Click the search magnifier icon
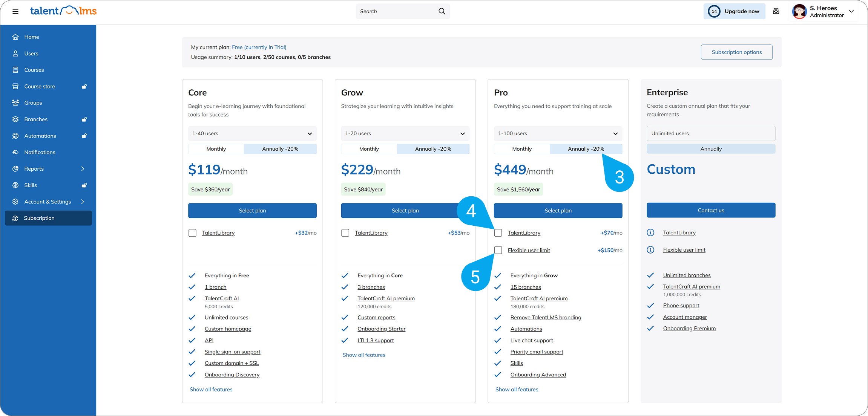Viewport: 868px width, 416px height. (442, 11)
